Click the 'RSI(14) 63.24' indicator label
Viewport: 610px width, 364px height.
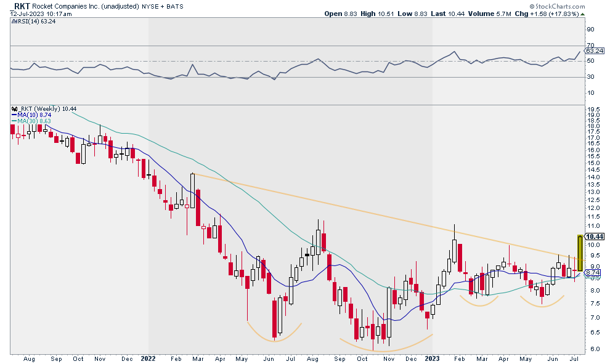(x=36, y=22)
